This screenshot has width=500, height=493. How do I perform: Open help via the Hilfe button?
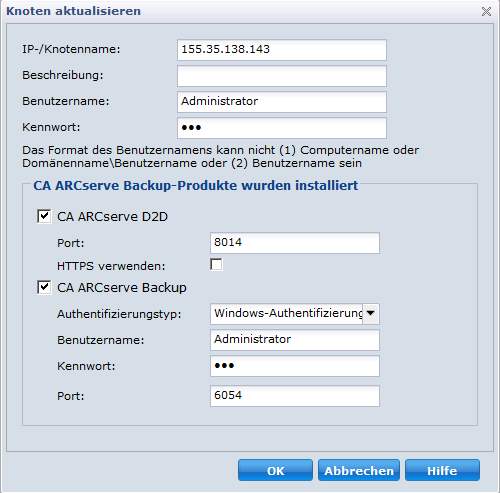[x=442, y=470]
